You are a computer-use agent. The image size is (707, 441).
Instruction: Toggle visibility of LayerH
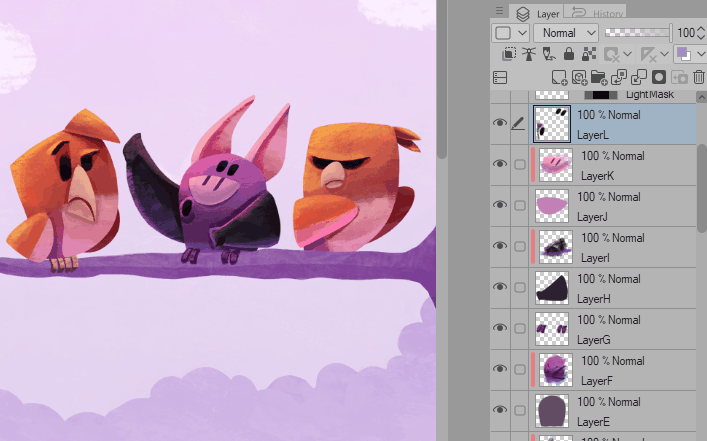(x=500, y=287)
